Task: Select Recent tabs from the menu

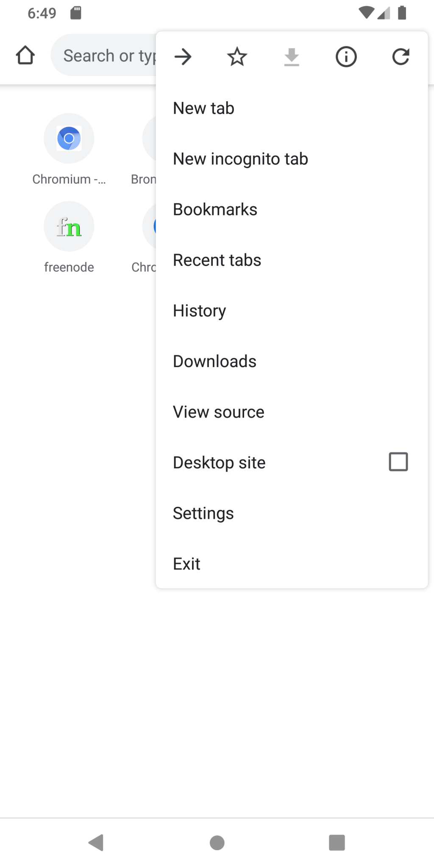Action: pos(217,260)
